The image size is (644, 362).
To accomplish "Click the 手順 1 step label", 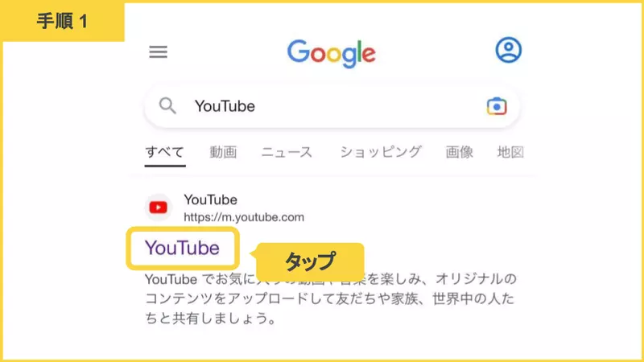I will [x=63, y=21].
